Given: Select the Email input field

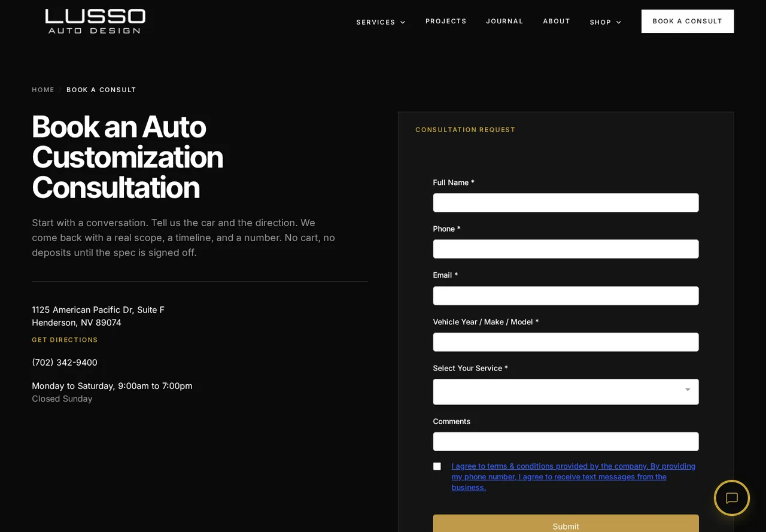Looking at the screenshot, I should [x=566, y=296].
